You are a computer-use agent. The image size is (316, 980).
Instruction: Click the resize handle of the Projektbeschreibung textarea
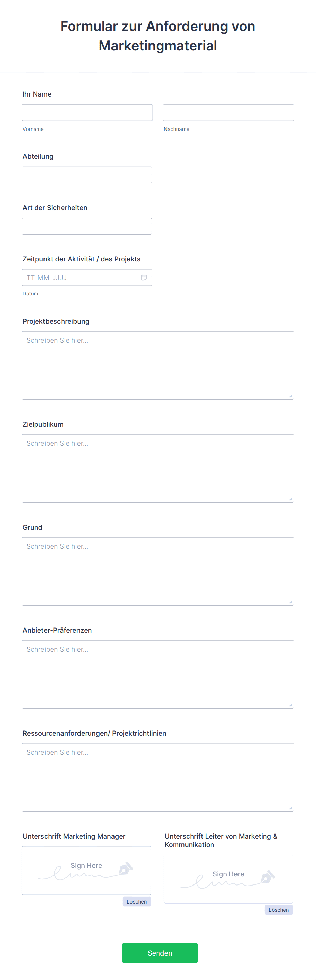291,396
